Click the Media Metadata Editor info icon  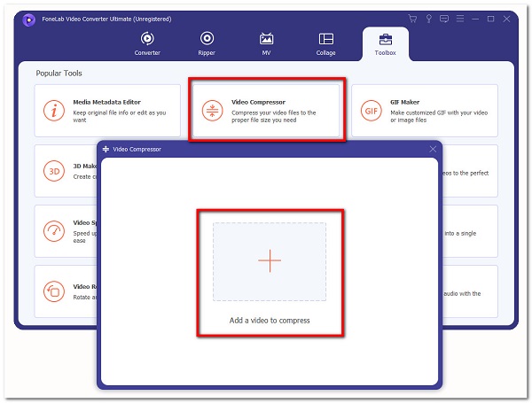54,111
